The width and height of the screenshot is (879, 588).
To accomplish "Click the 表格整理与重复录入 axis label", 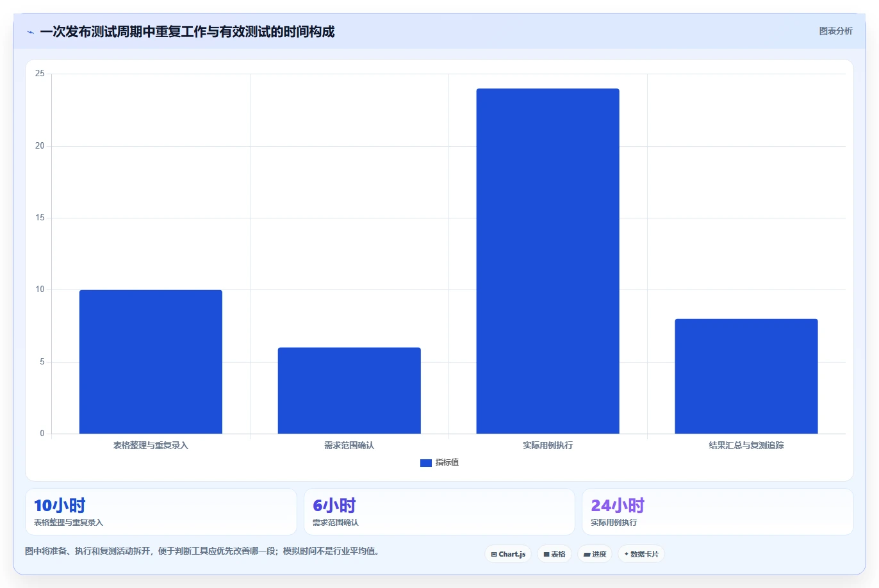I will click(x=151, y=445).
